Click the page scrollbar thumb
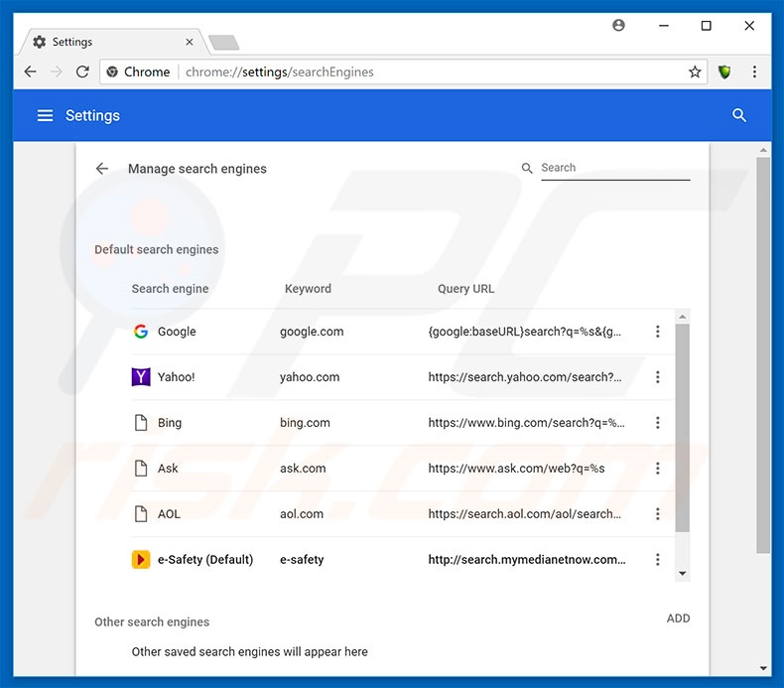Image resolution: width=784 pixels, height=688 pixels. [763, 355]
